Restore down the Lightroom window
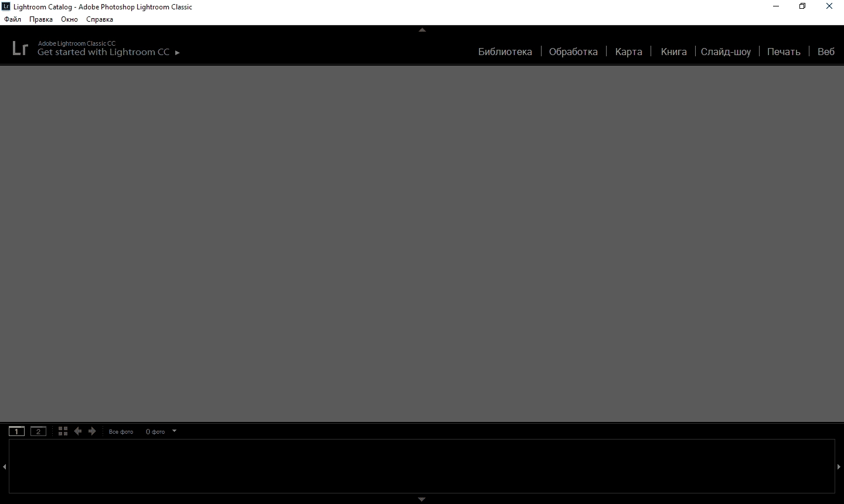Viewport: 844px width, 504px height. point(802,6)
